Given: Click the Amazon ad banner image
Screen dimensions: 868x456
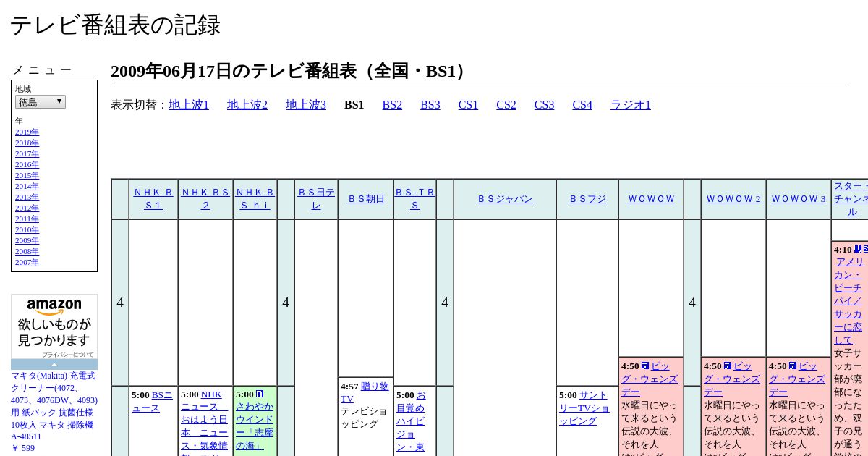Looking at the screenshot, I should [x=54, y=326].
